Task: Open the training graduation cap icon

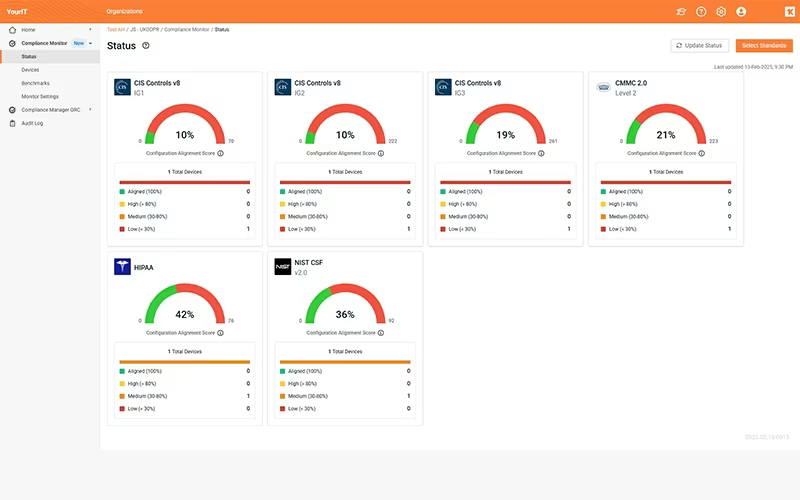Action: [x=681, y=12]
